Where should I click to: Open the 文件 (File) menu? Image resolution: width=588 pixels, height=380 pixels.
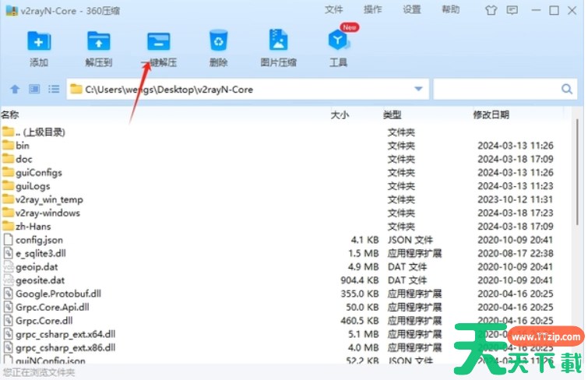(334, 10)
